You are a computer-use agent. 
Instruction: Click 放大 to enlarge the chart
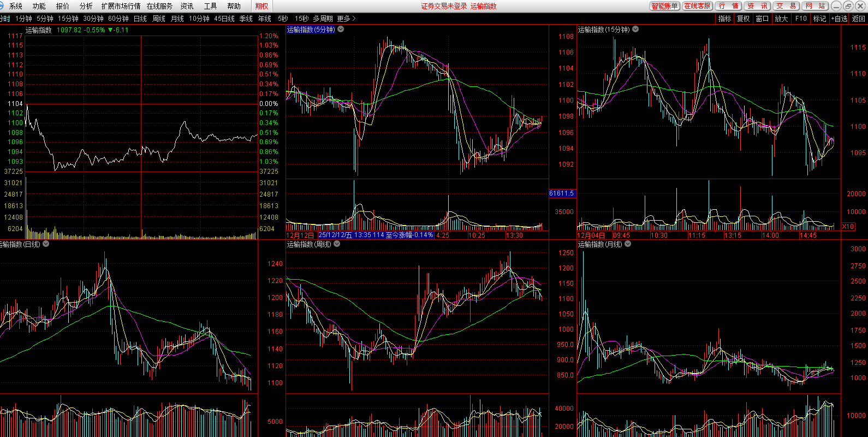tap(781, 19)
